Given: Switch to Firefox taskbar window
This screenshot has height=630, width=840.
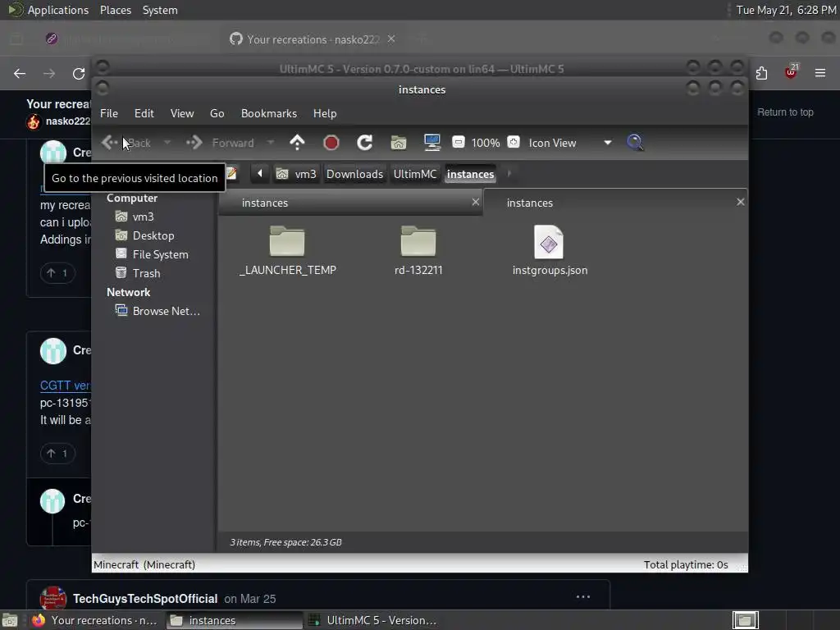Looking at the screenshot, I should coord(94,620).
